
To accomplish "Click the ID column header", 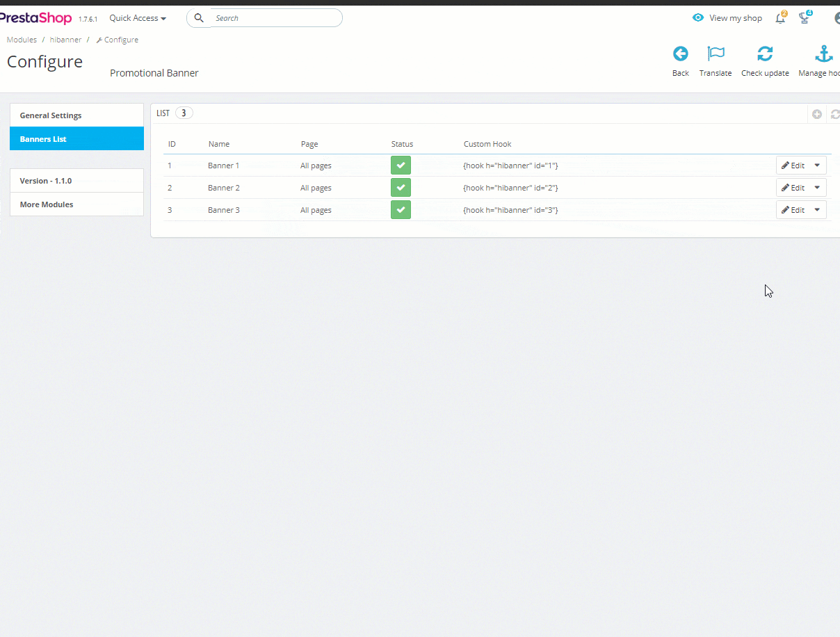I will [x=172, y=144].
